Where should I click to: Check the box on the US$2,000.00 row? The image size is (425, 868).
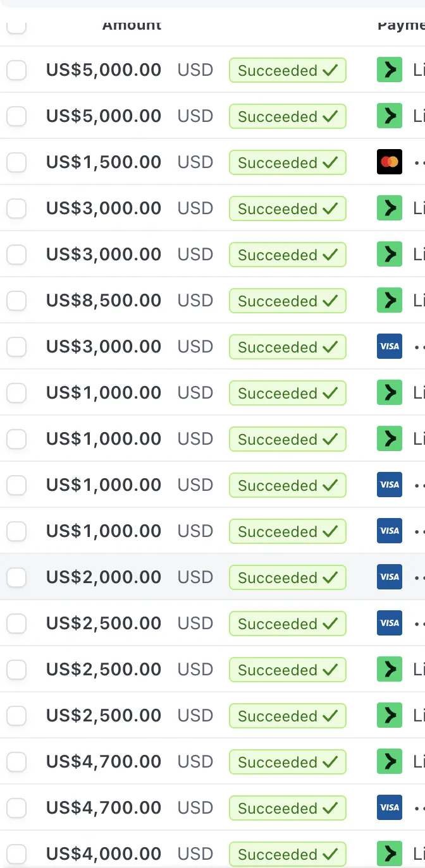(16, 577)
